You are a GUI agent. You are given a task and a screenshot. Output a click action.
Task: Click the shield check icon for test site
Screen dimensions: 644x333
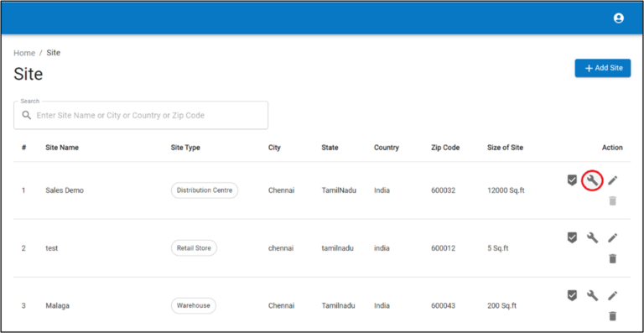tap(572, 237)
